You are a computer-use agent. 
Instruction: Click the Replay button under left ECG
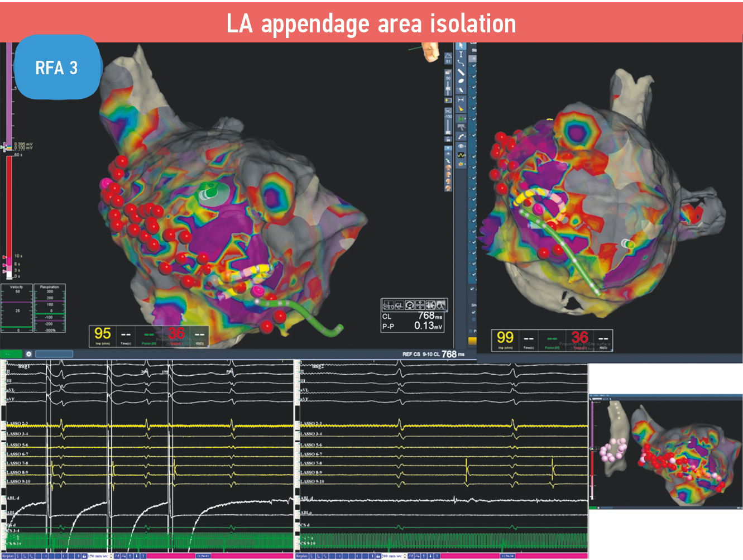(x=7, y=556)
